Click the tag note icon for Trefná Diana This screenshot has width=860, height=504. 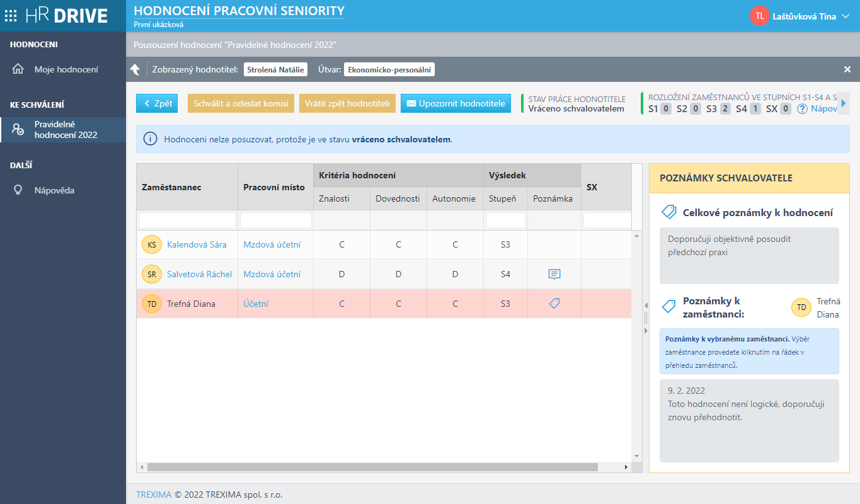tap(554, 304)
